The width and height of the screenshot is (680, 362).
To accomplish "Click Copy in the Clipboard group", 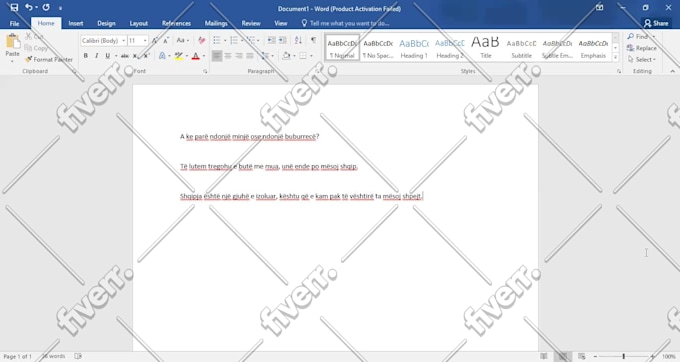I will (x=36, y=48).
